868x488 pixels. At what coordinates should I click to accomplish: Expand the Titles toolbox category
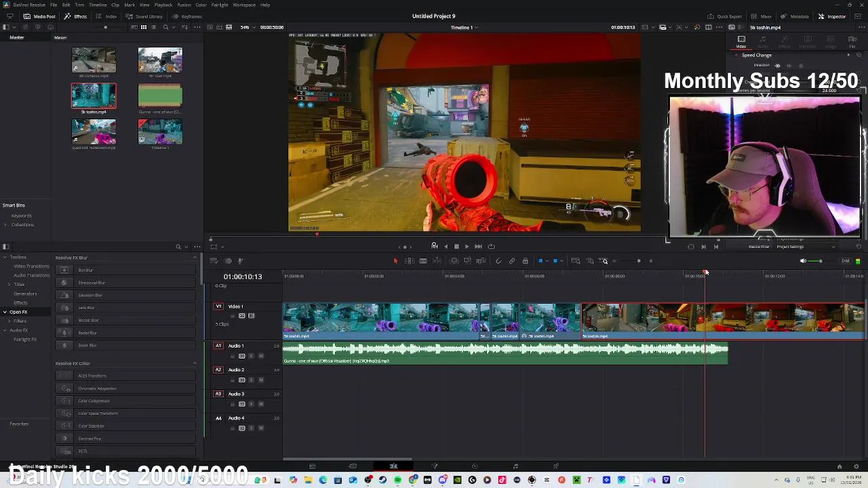pos(9,284)
